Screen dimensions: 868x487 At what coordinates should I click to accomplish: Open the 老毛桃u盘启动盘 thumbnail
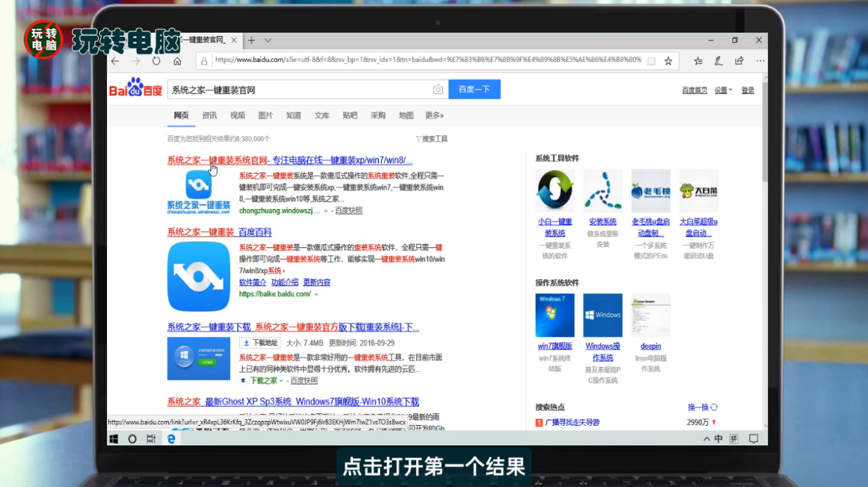650,191
